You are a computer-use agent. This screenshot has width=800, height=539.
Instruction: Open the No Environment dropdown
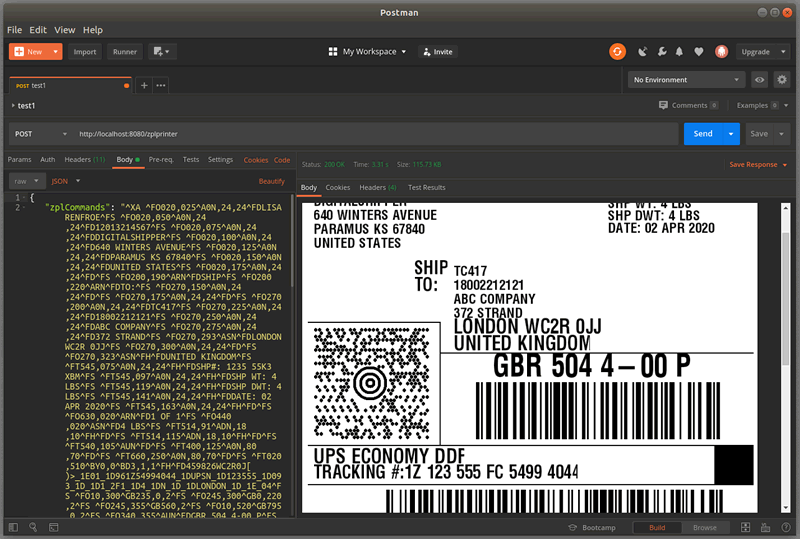pos(686,79)
